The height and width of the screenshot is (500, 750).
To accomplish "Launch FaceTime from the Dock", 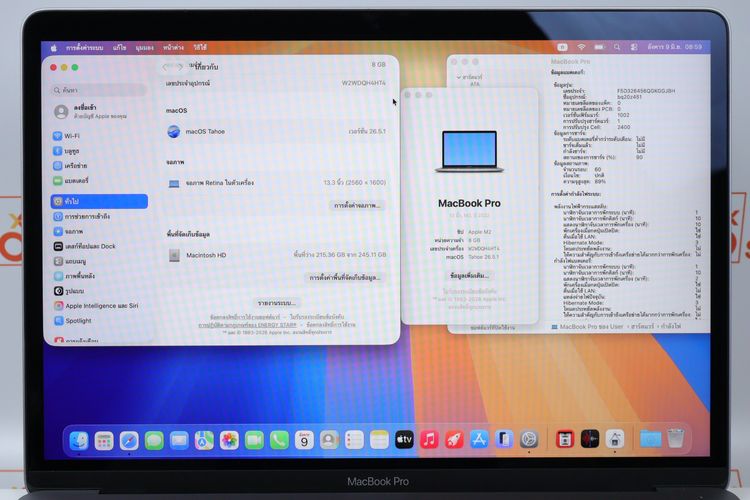I will coord(254,440).
